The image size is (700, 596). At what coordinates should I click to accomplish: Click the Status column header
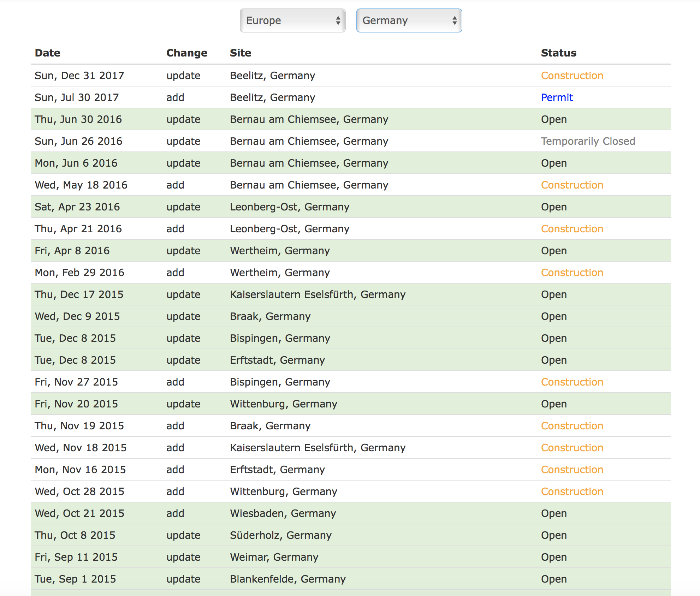(559, 53)
